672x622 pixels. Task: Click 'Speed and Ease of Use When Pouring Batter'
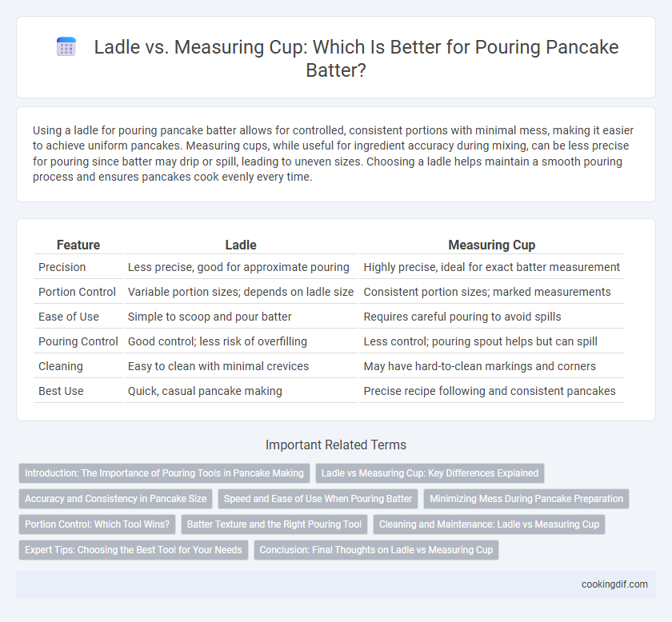coord(318,499)
